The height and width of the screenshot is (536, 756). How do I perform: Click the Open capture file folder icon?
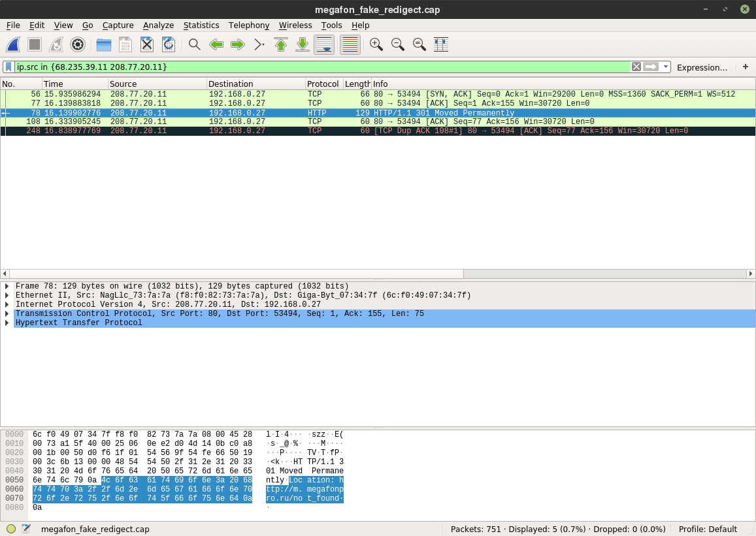click(x=103, y=44)
